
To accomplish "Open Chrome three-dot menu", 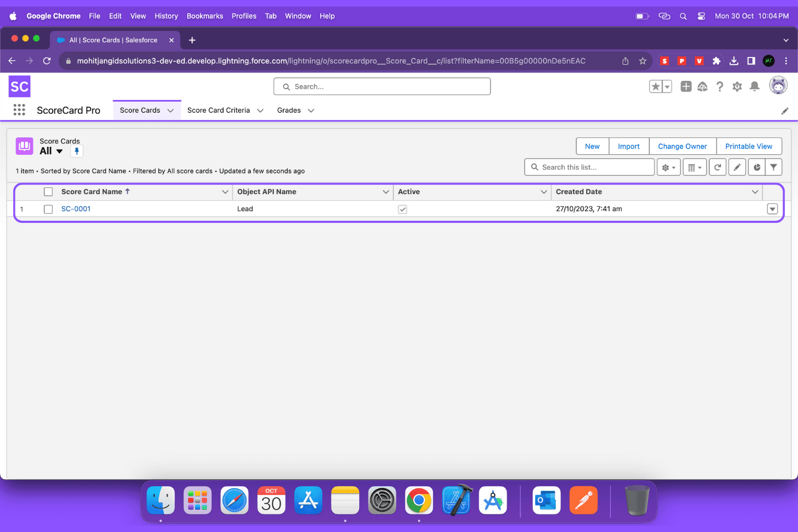I will coord(786,61).
